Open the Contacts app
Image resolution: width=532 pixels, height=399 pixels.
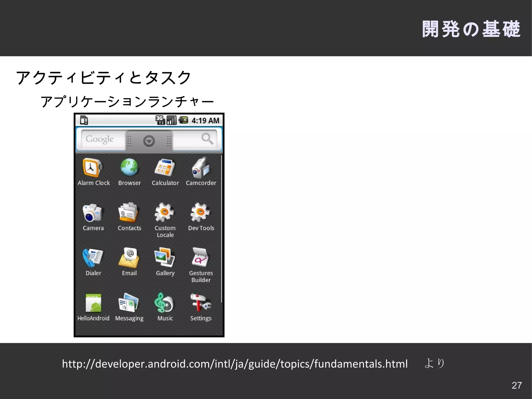pyautogui.click(x=129, y=217)
